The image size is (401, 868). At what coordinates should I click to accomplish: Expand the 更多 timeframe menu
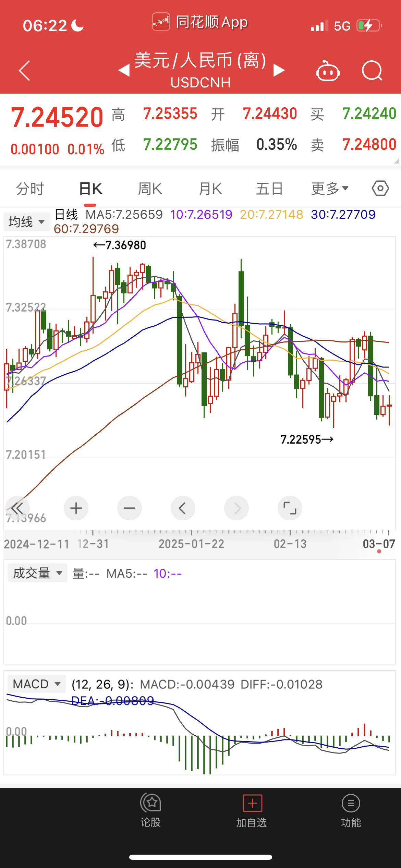pos(330,189)
